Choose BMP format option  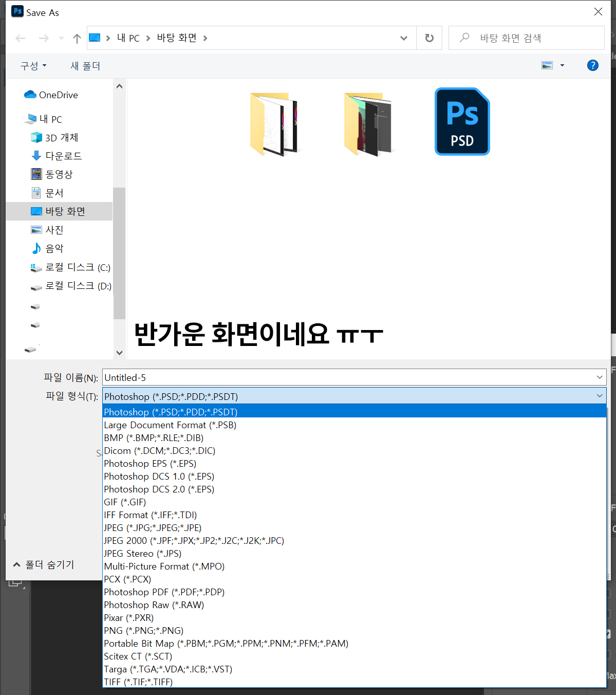pos(354,438)
